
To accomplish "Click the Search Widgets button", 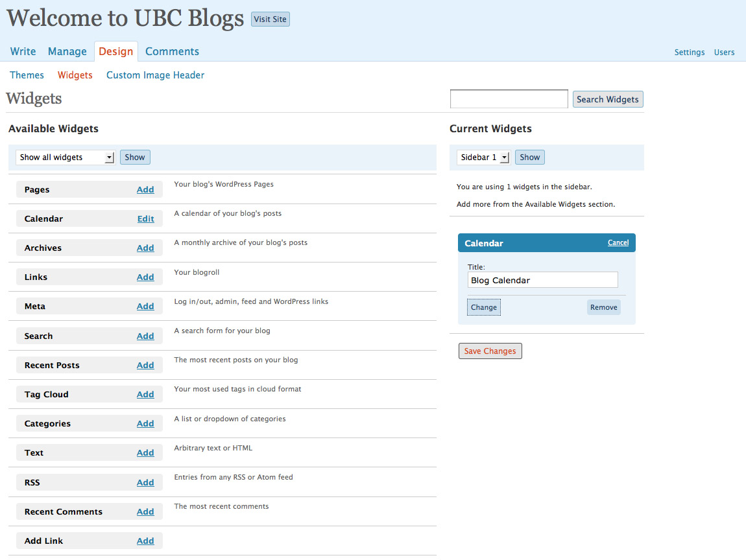I will pos(608,99).
